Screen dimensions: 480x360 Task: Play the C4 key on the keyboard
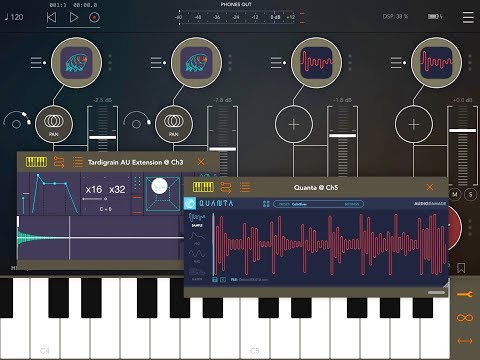tap(45, 338)
